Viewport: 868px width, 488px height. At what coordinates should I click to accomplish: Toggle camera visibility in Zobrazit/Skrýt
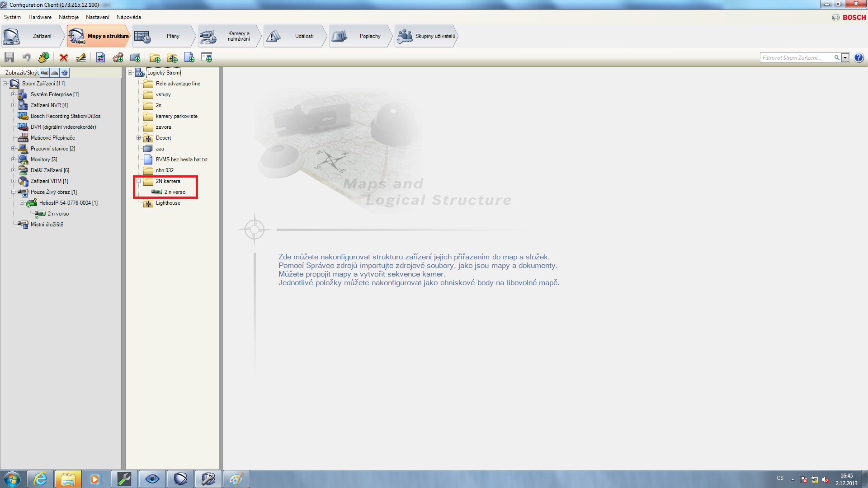[x=45, y=73]
